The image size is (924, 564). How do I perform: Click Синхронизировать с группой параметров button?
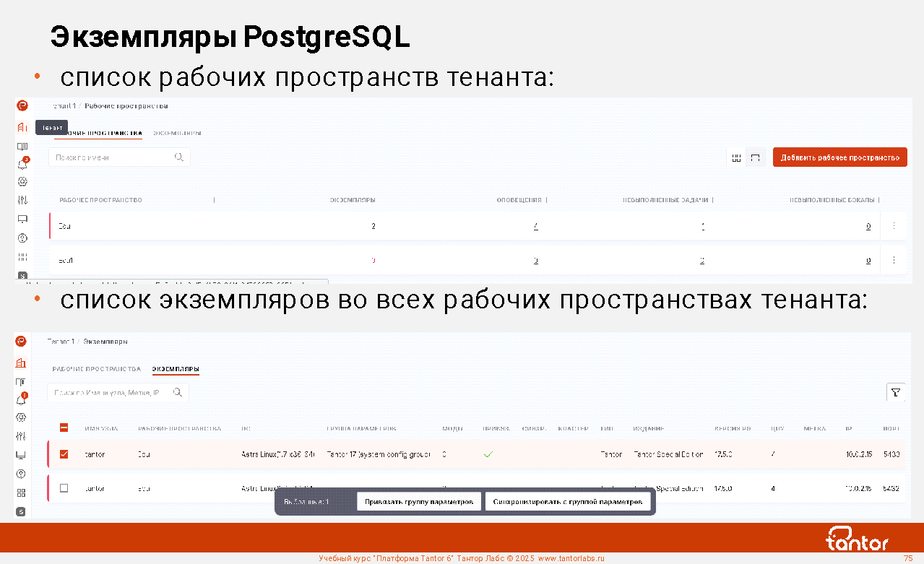click(568, 501)
